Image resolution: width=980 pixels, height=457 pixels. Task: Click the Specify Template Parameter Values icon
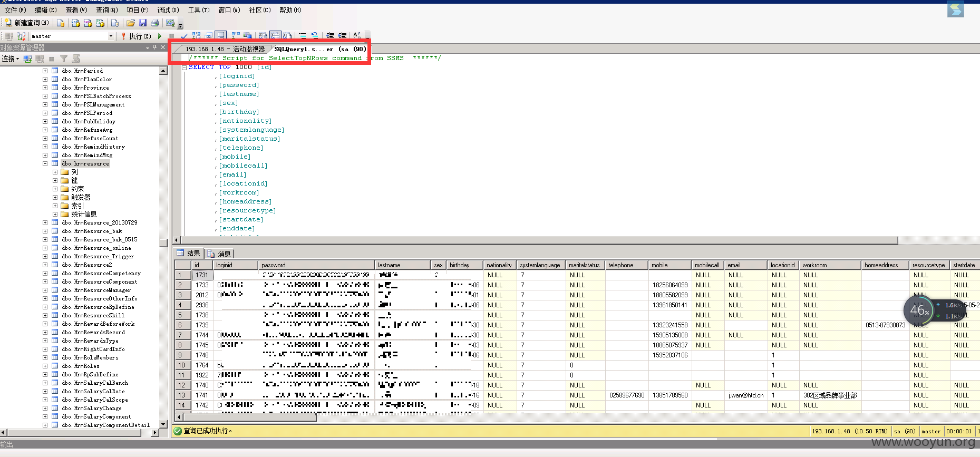357,36
